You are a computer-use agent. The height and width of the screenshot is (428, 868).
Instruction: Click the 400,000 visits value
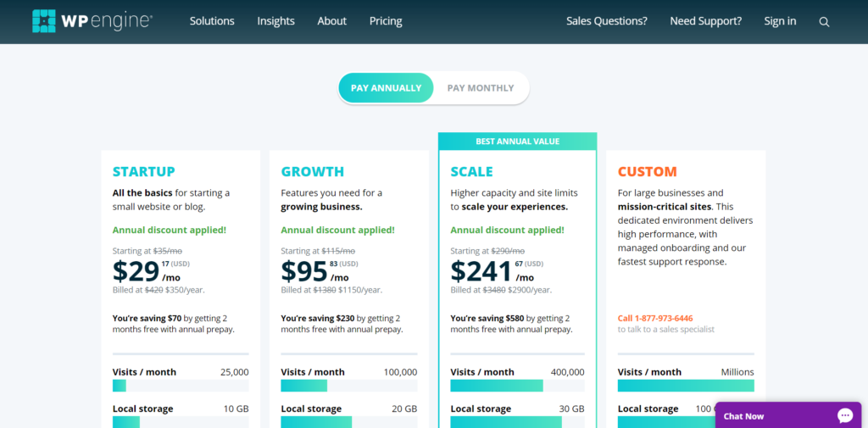pos(567,372)
